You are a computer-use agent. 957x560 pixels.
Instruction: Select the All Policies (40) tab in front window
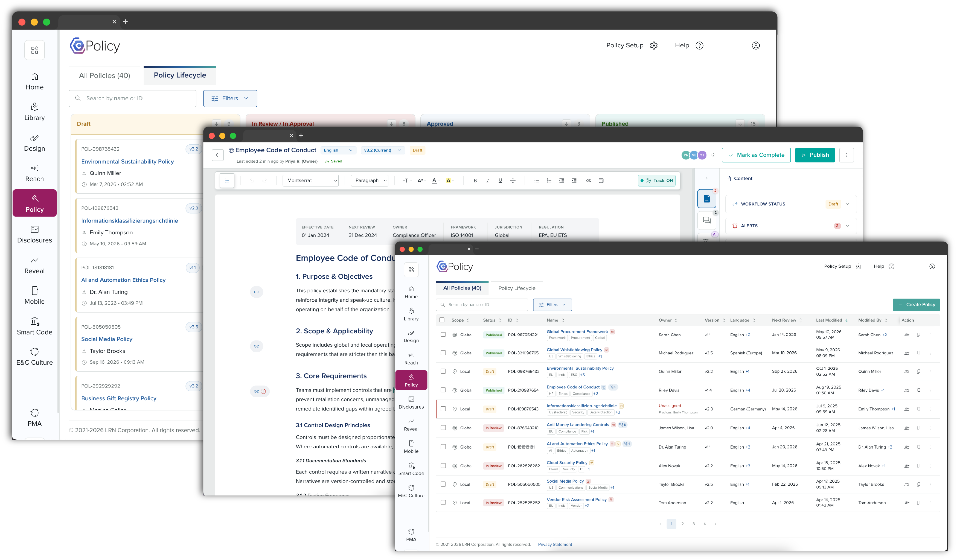(x=462, y=288)
